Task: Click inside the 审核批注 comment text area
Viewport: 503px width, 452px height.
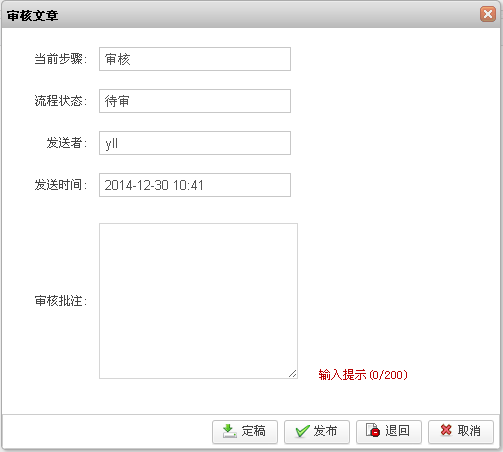Action: click(198, 301)
